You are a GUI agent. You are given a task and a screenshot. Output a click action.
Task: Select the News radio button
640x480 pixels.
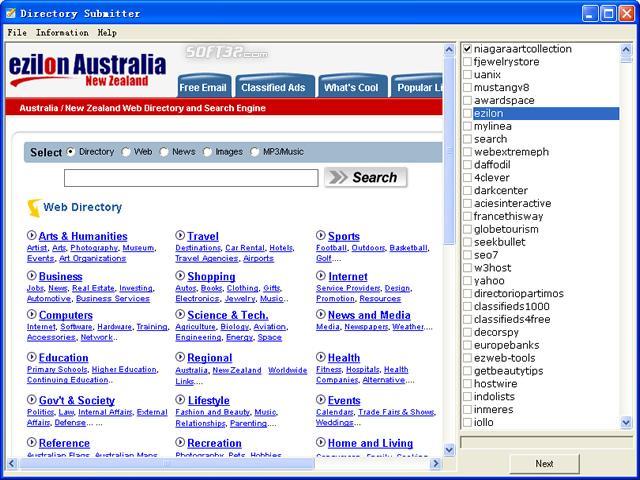coord(164,152)
